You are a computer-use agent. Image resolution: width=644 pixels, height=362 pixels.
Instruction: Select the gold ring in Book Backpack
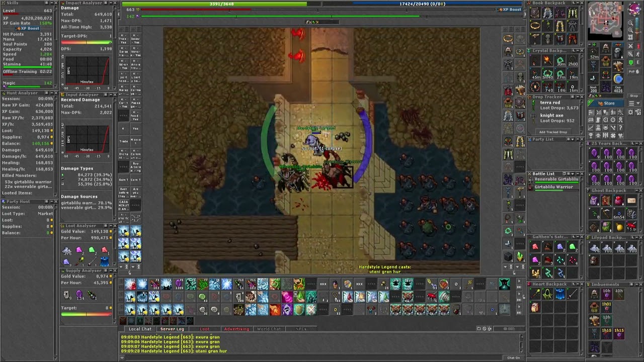tap(535, 26)
